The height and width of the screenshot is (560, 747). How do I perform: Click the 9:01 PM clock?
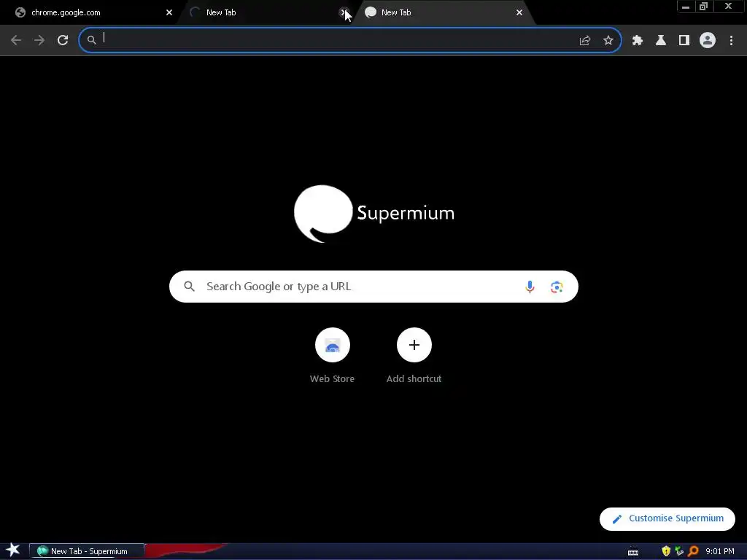point(720,551)
